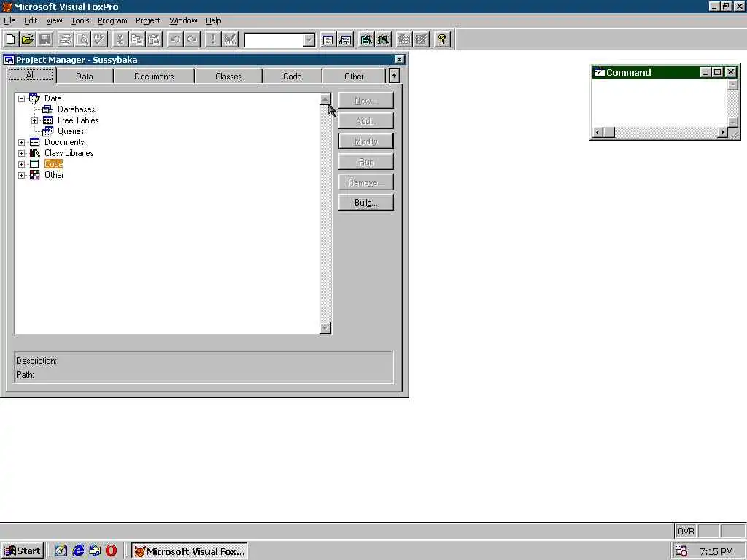Screen dimensions: 747x560
Task: Select the Class Libraries label
Action: point(69,153)
